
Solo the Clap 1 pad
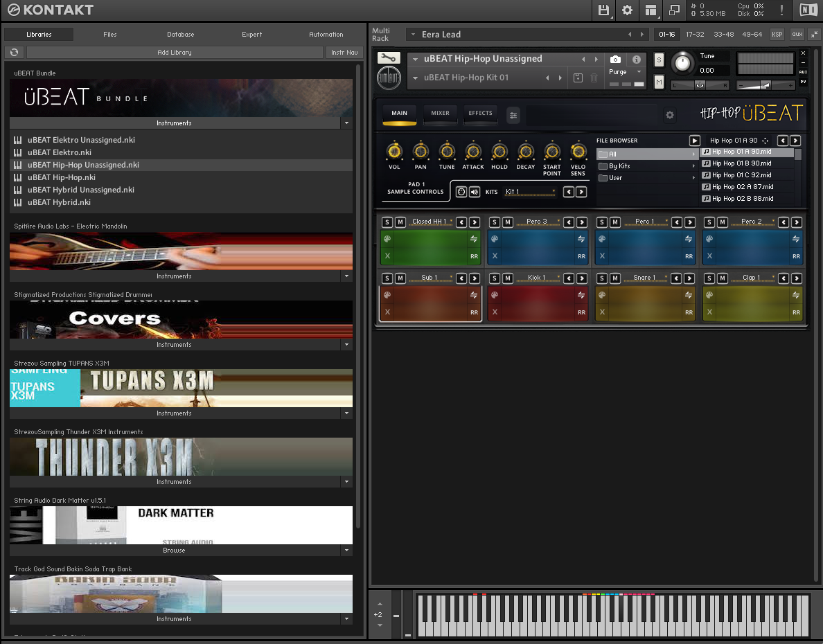pyautogui.click(x=709, y=278)
